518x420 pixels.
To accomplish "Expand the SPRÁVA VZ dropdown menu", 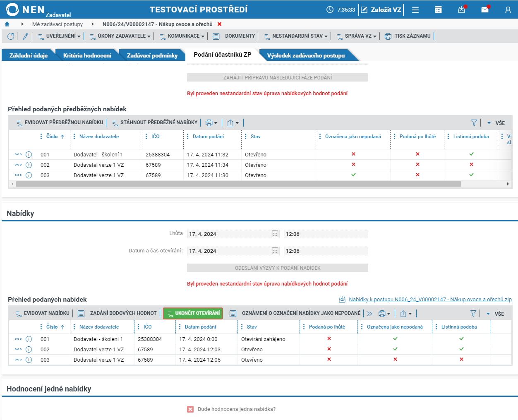I will click(357, 36).
